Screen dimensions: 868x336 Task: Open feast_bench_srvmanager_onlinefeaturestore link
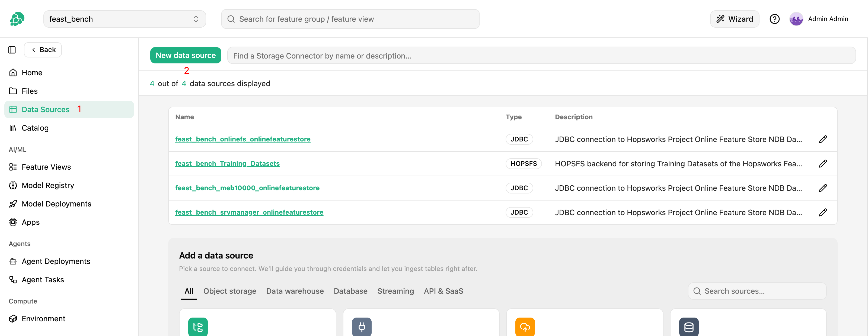coord(249,212)
